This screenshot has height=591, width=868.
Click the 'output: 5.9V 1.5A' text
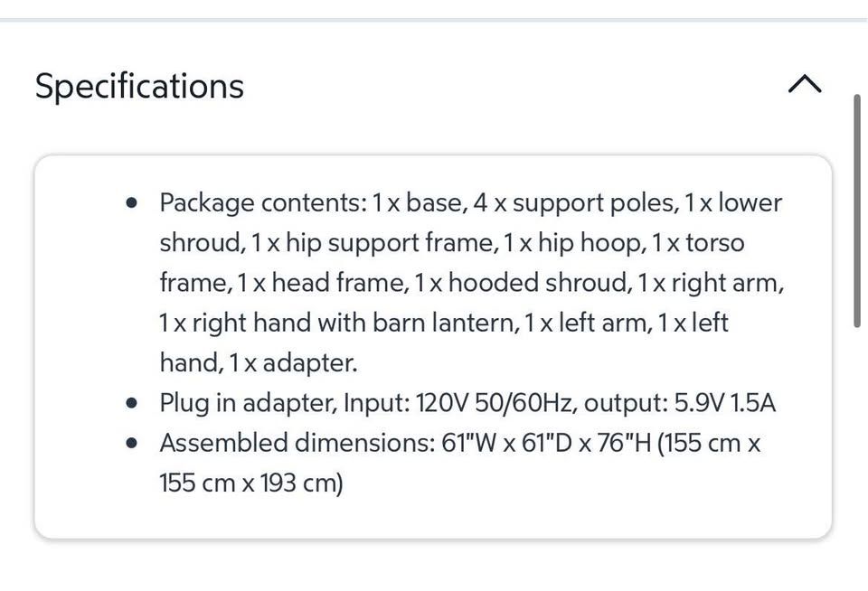680,403
